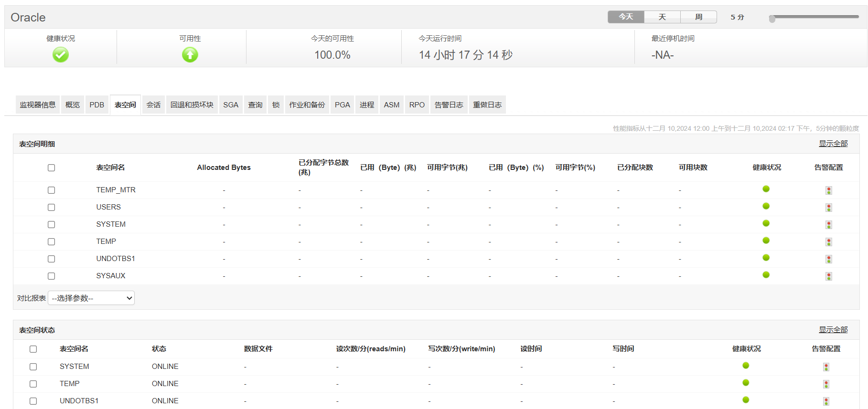The height and width of the screenshot is (409, 868).
Task: Click the Allocated Bytes column header
Action: click(224, 168)
